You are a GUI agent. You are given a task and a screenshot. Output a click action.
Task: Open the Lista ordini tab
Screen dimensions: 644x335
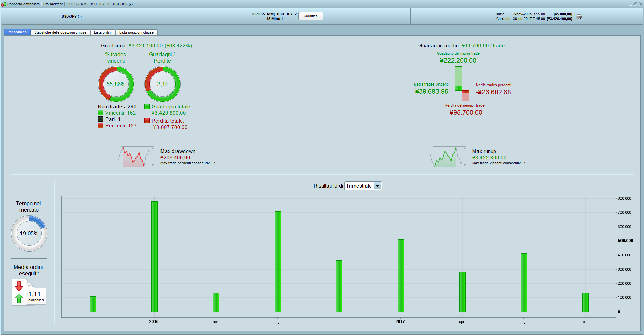pos(103,32)
